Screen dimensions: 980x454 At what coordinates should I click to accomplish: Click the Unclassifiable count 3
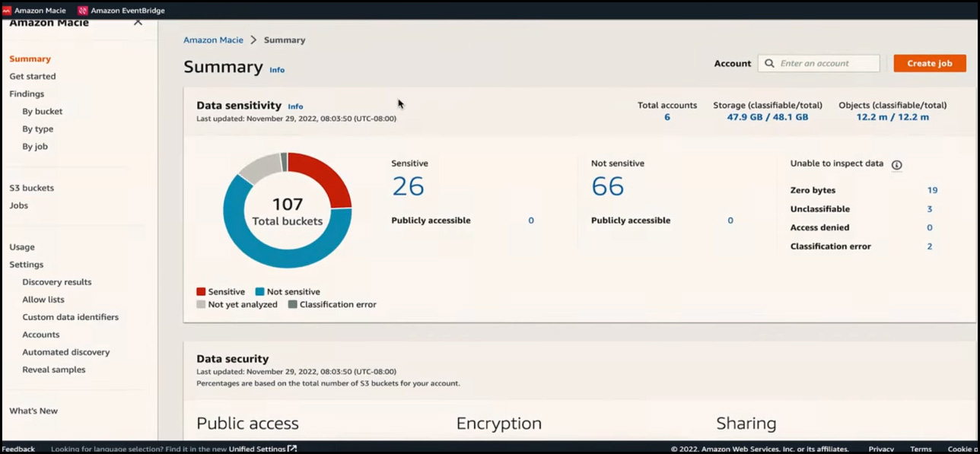coord(930,209)
